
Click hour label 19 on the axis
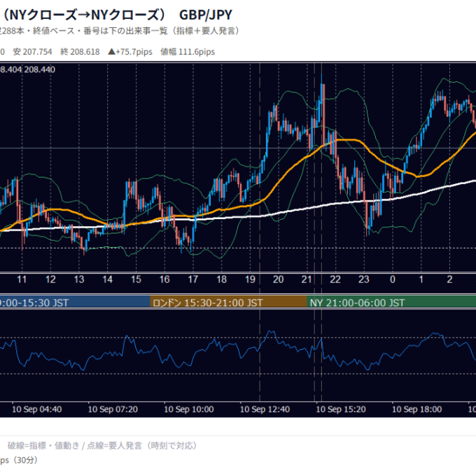[x=250, y=279]
